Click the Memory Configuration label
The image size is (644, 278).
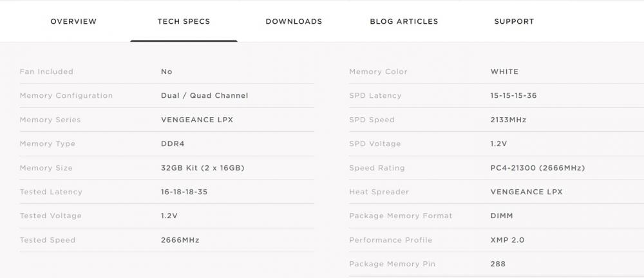coord(66,96)
